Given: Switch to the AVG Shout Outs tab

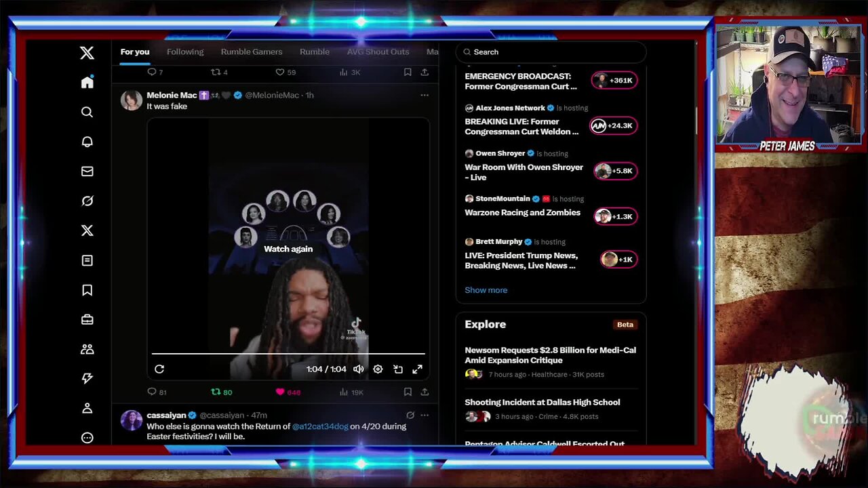Looking at the screenshot, I should pyautogui.click(x=378, y=52).
